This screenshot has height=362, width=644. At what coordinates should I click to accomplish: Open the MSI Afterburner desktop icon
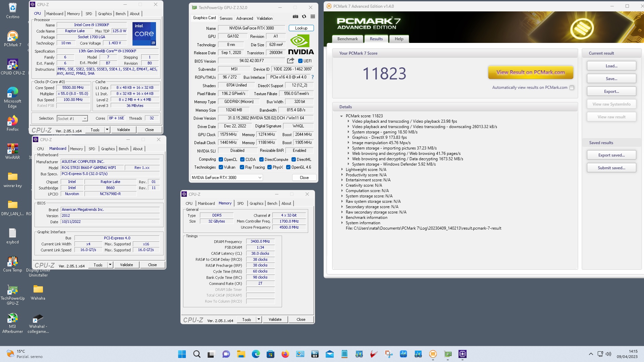[13, 323]
